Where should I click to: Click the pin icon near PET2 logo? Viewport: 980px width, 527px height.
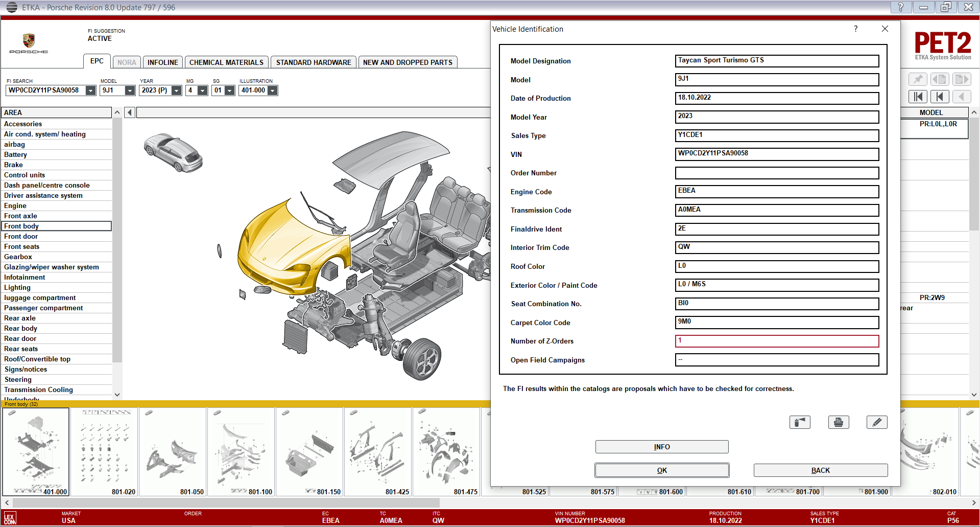pos(918,79)
